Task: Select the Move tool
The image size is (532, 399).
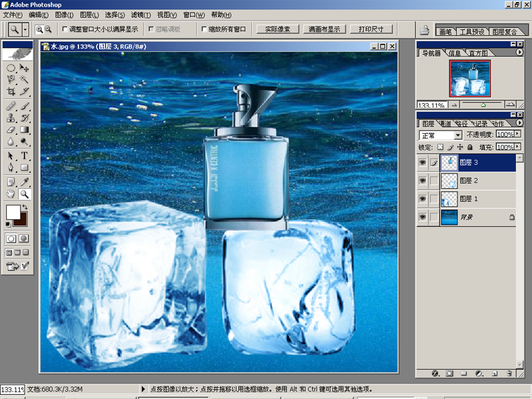Action: [24, 68]
